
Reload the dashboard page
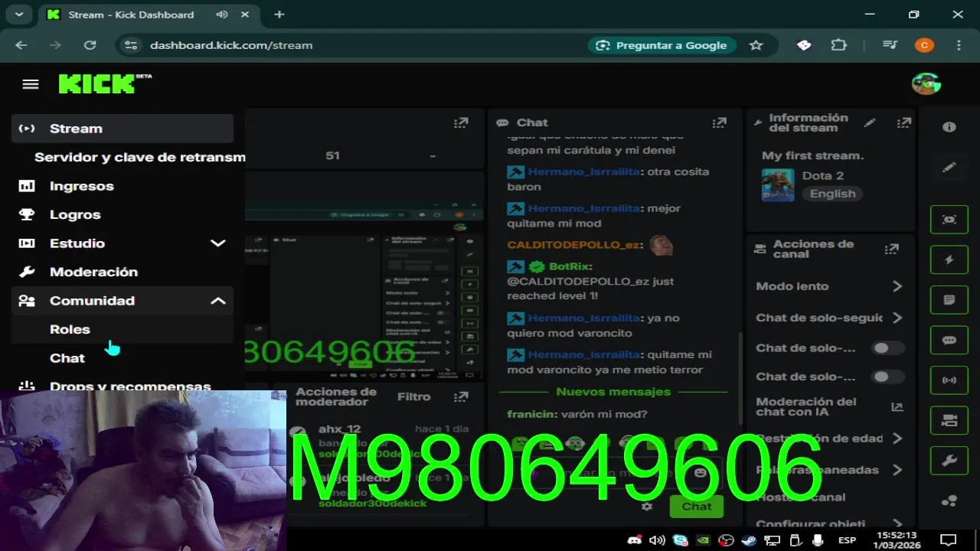(90, 45)
